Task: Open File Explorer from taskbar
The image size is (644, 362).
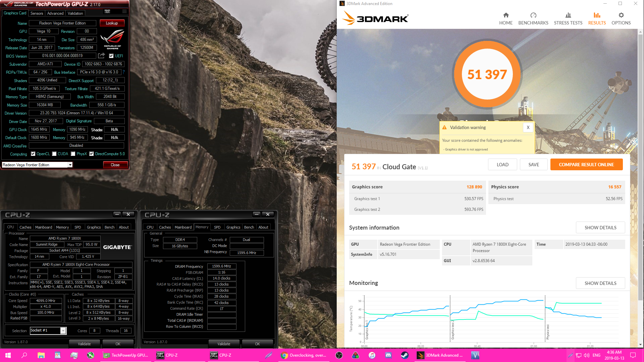Action: tap(41, 355)
